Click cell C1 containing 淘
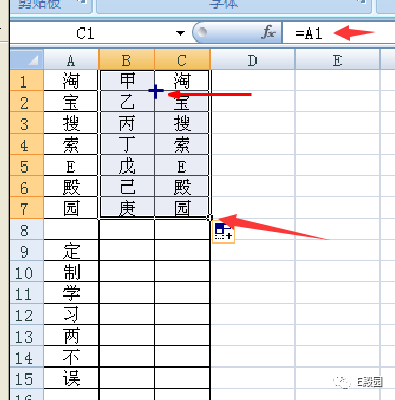Screen dimensions: 395x400 click(x=182, y=80)
